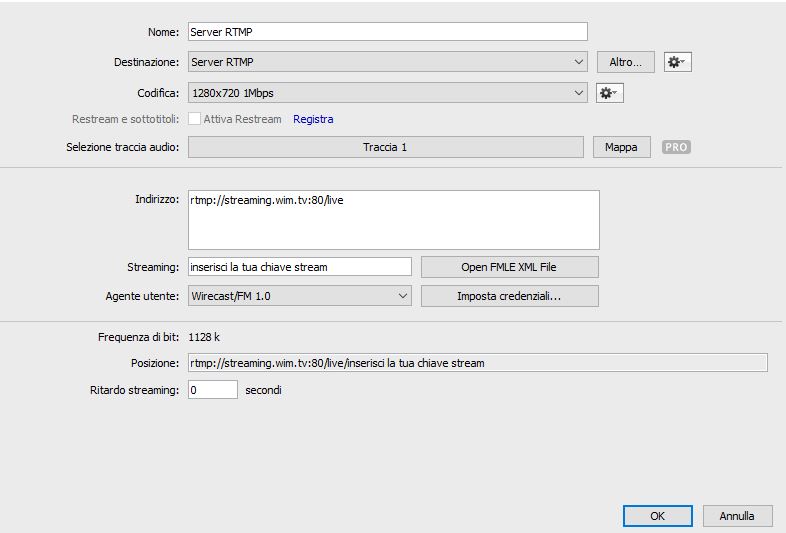786x533 pixels.
Task: Click the Traccia 1 audio track button
Action: 385,147
